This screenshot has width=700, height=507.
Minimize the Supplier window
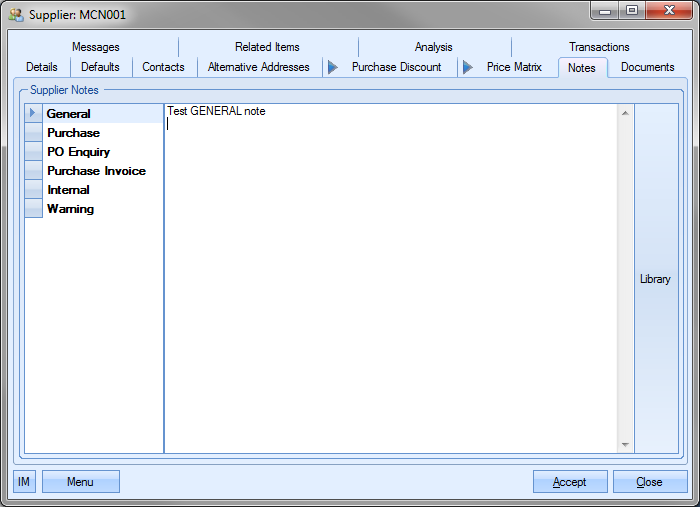[605, 11]
